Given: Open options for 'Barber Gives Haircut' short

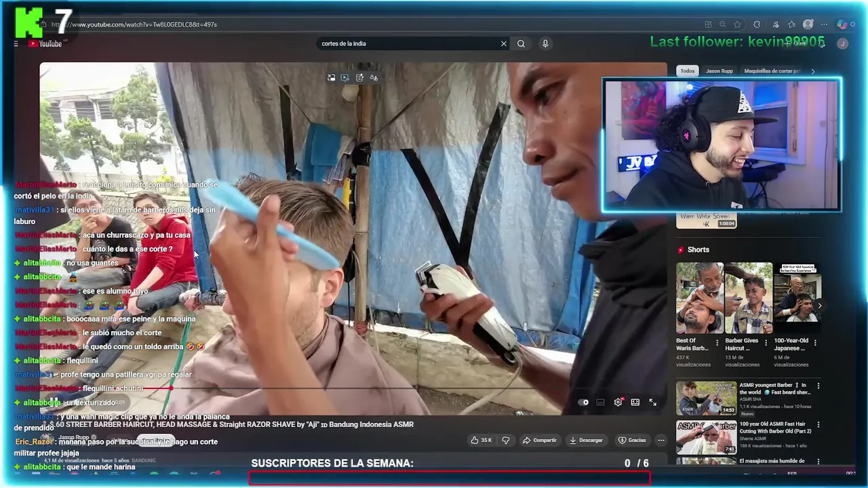Looking at the screenshot, I should click(766, 342).
